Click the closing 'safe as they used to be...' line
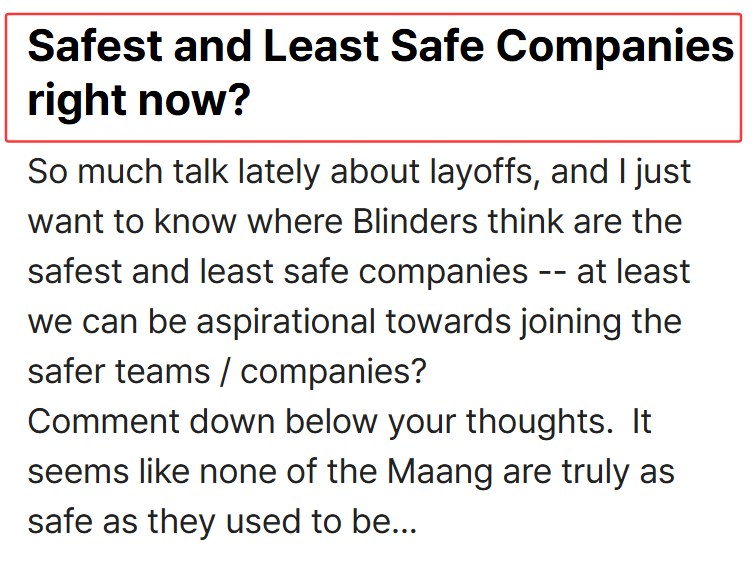755x573 pixels. pos(222,522)
